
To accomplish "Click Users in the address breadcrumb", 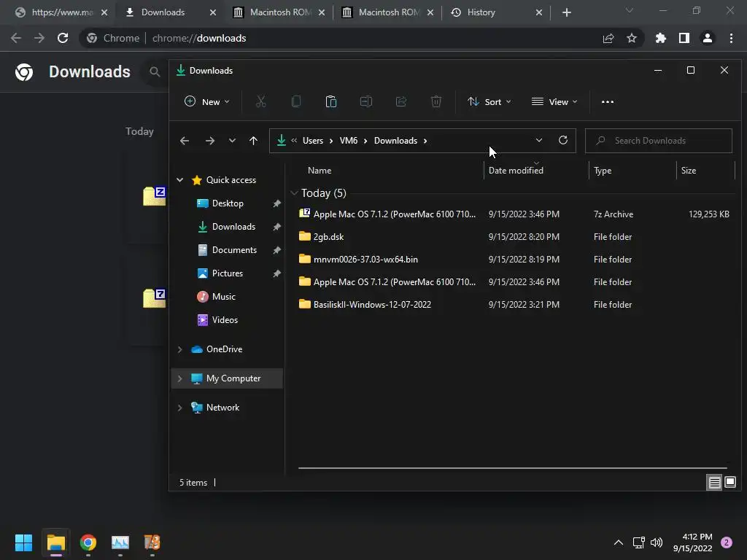I will point(313,141).
